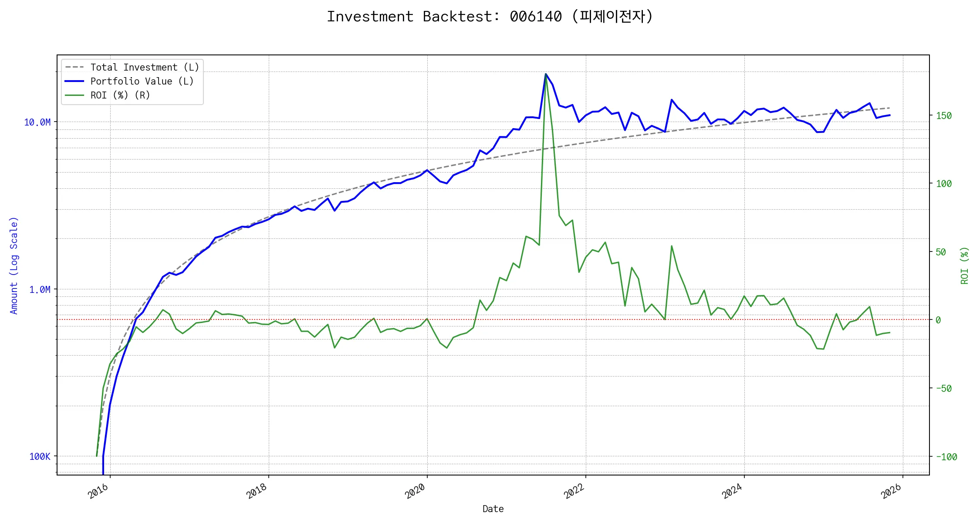This screenshot has width=980, height=523.
Task: Click the 2022 date tick label
Action: pyautogui.click(x=574, y=491)
